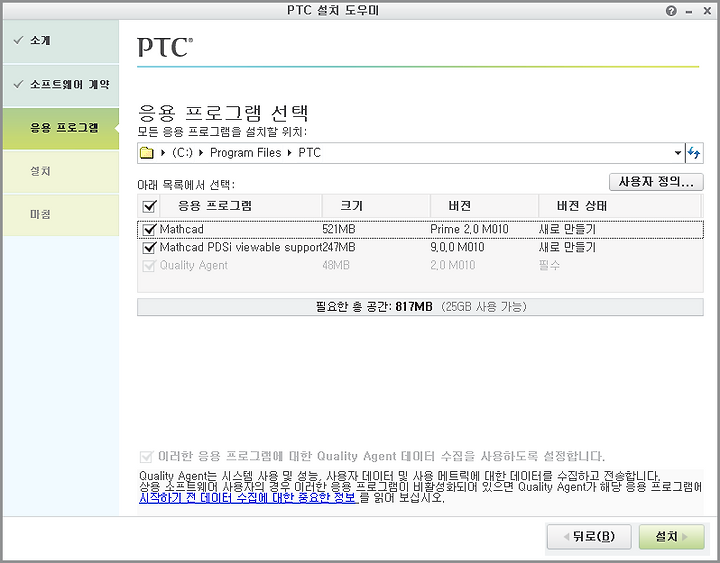Uncheck the Mathcad application checkbox
Screen dimensions: 720x563
pyautogui.click(x=149, y=229)
